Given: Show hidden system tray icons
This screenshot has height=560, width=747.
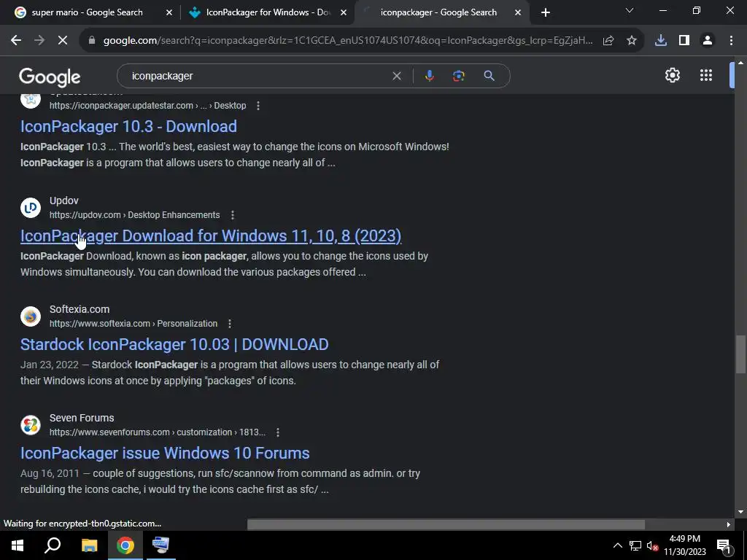Looking at the screenshot, I should point(617,545).
